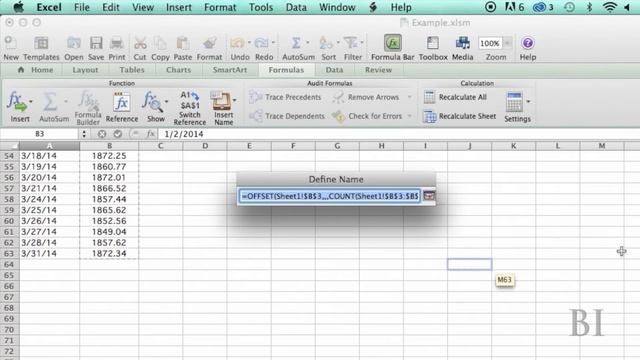The width and height of the screenshot is (640, 360).
Task: Open the Filter dropdown arrow
Action: 362,42
